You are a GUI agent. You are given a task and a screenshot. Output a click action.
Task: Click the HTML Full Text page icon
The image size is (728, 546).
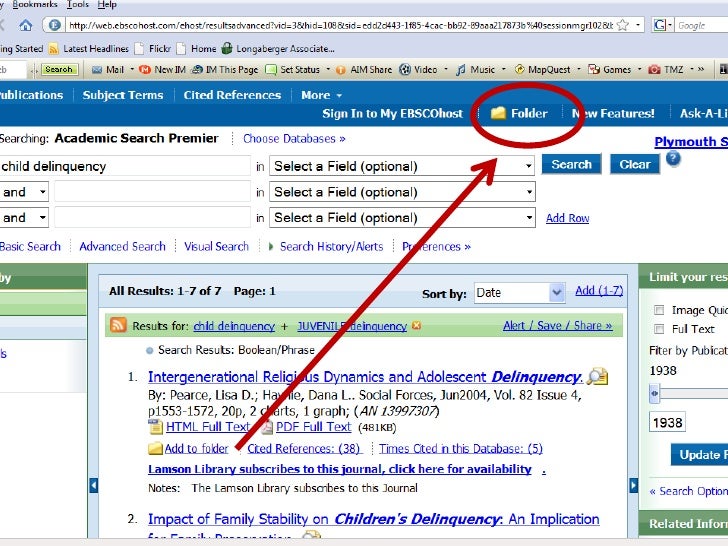tap(155, 427)
